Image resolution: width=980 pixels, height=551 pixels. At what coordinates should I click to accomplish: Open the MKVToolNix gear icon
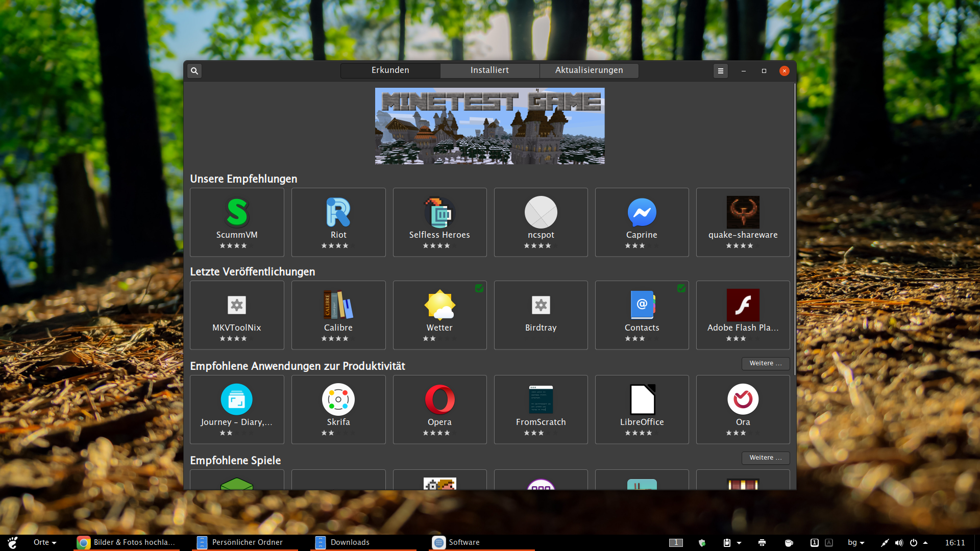point(237,305)
